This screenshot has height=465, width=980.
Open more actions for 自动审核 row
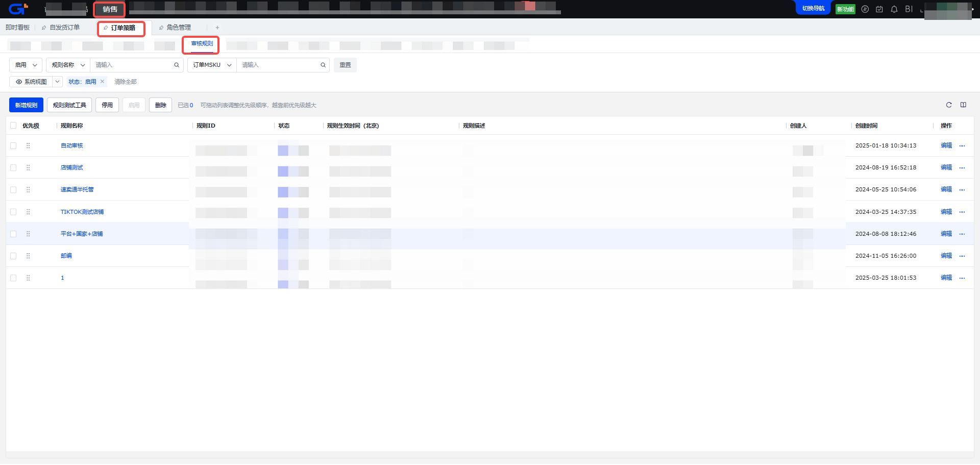coord(962,146)
